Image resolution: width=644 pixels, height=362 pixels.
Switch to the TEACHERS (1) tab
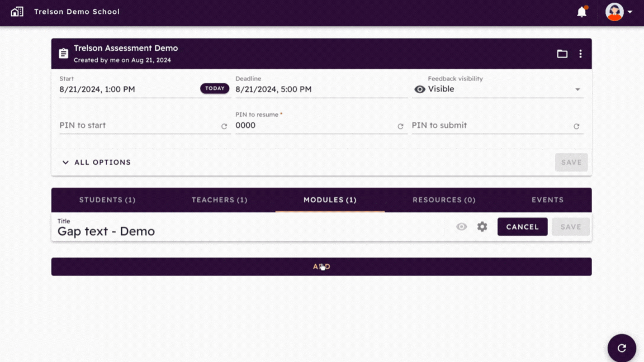click(219, 200)
